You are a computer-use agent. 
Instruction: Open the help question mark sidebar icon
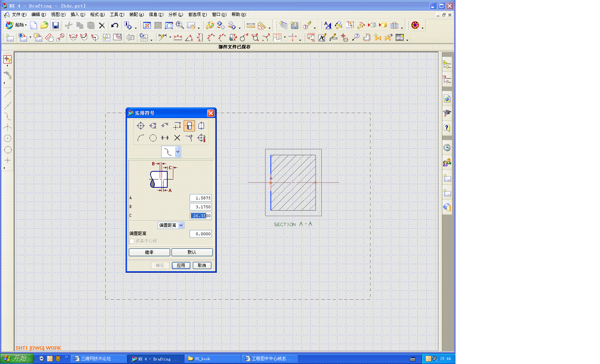click(447, 128)
